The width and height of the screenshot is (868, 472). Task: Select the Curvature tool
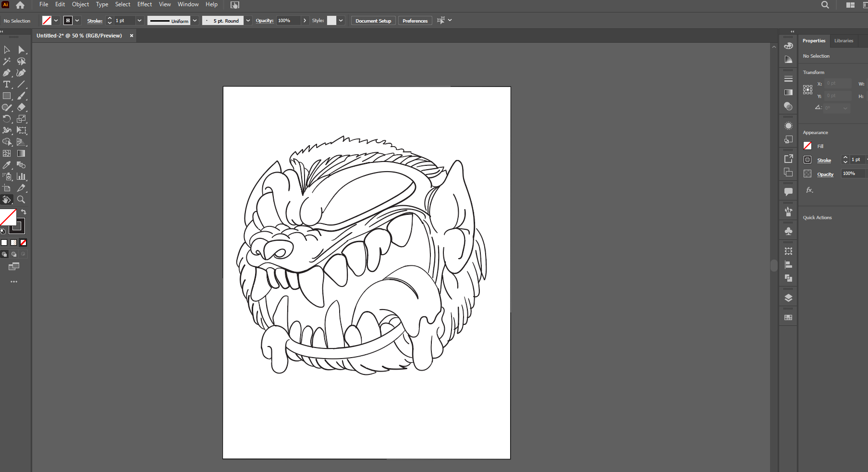pyautogui.click(x=21, y=73)
